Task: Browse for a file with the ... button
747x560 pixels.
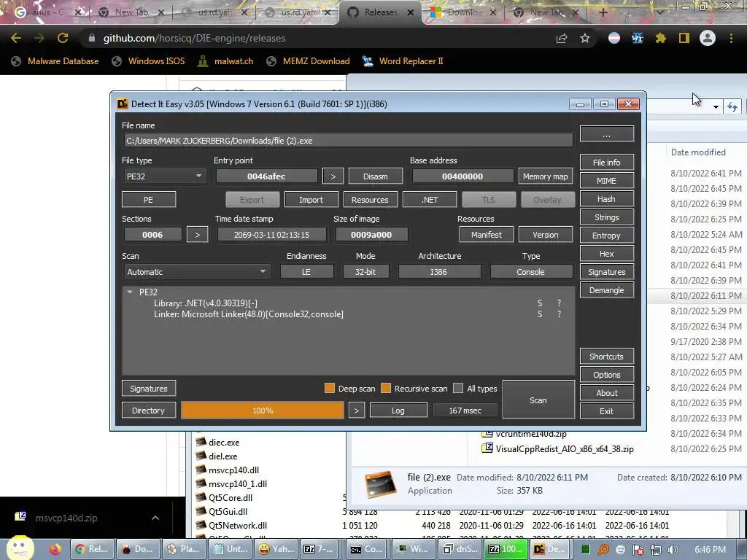Action: [x=606, y=134]
